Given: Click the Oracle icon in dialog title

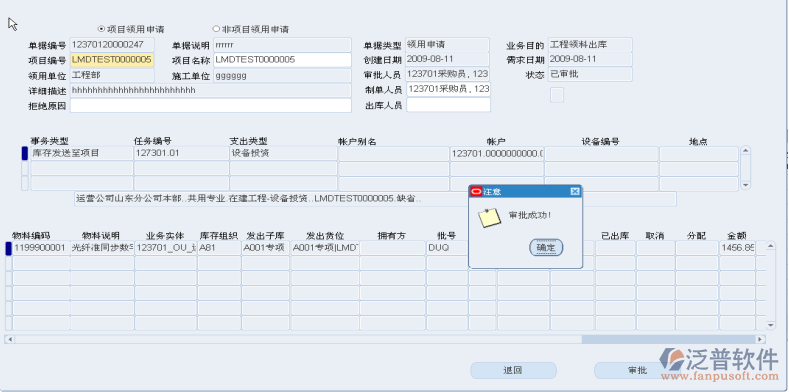Looking at the screenshot, I should tap(476, 192).
